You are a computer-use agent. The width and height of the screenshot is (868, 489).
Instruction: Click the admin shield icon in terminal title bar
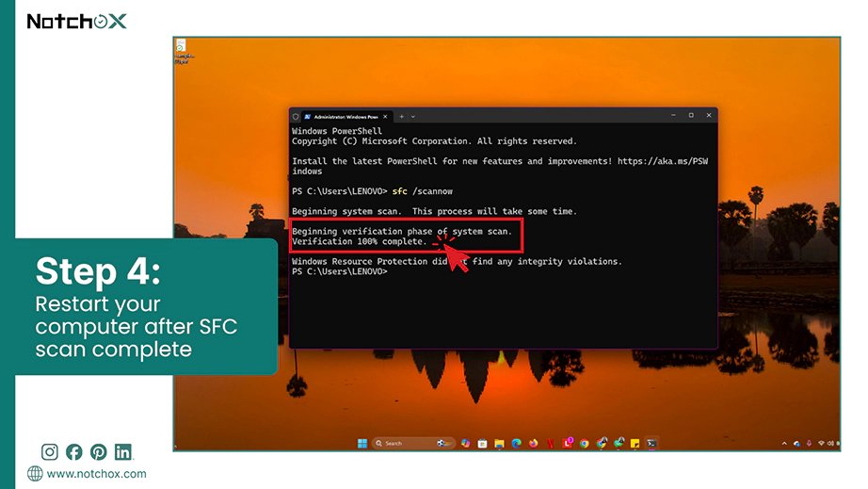(296, 117)
